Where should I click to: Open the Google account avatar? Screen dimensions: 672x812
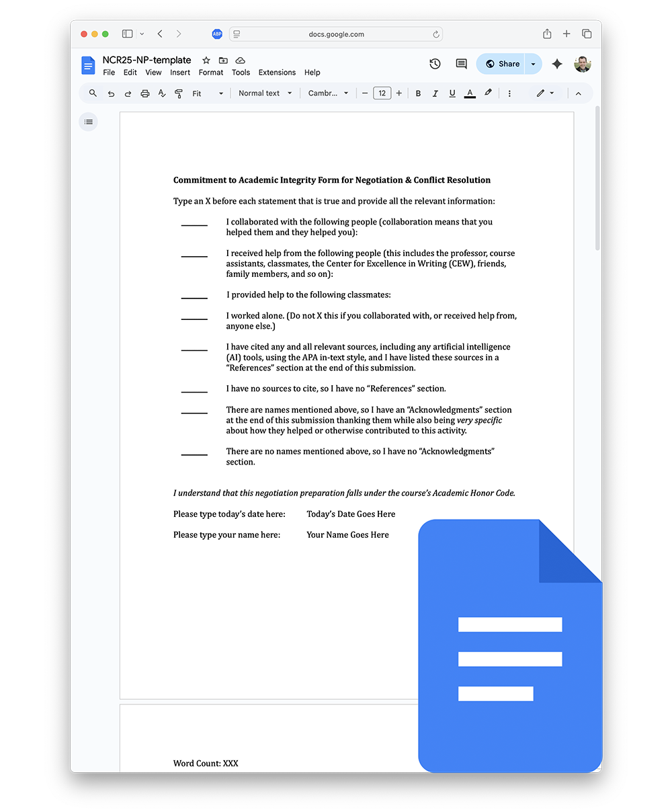[583, 64]
